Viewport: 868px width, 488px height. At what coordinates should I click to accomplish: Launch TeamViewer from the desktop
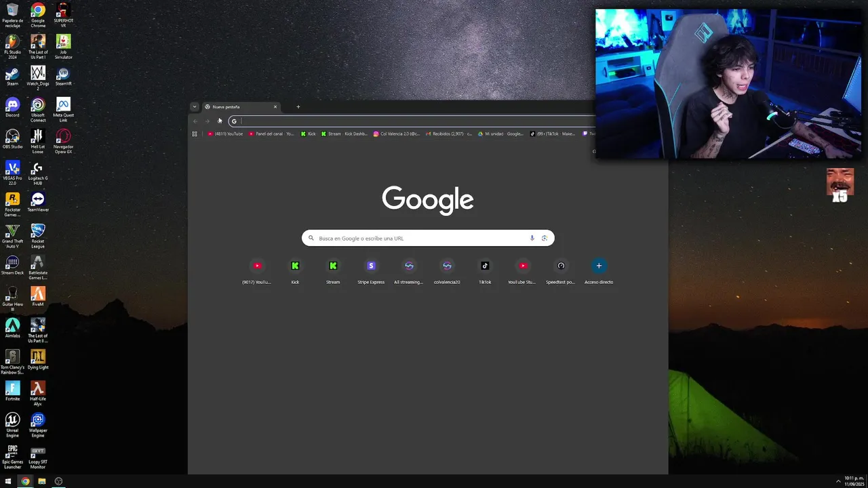[x=38, y=202]
